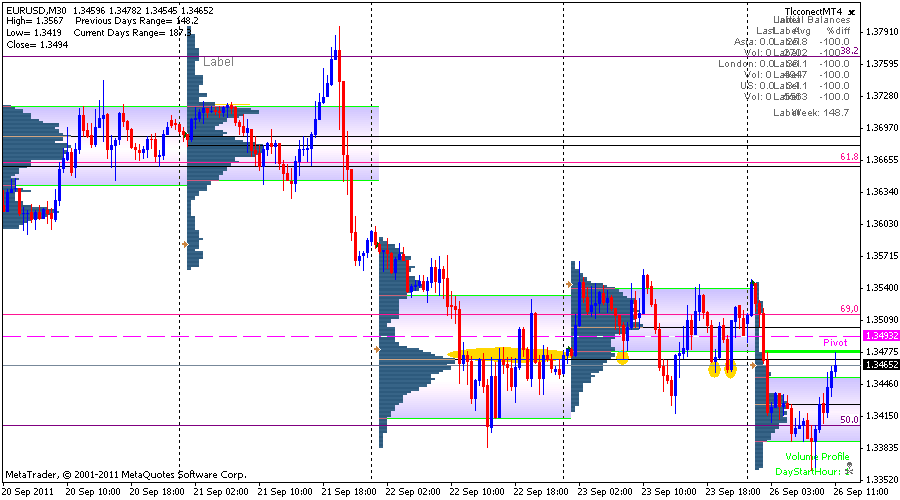Click the EURUSD,M30 chart title
This screenshot has width=900, height=500.
point(37,9)
